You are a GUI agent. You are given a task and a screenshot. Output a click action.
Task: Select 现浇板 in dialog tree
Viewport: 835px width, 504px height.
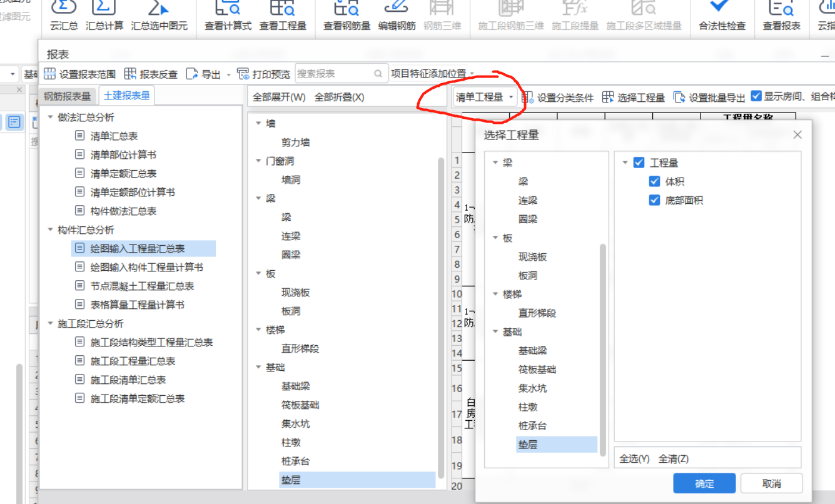click(532, 256)
